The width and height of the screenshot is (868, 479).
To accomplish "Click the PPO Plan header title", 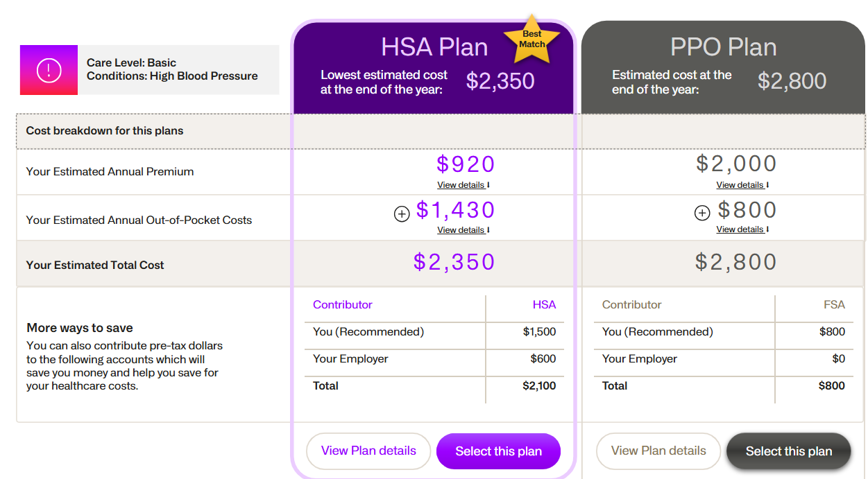I will [x=723, y=47].
